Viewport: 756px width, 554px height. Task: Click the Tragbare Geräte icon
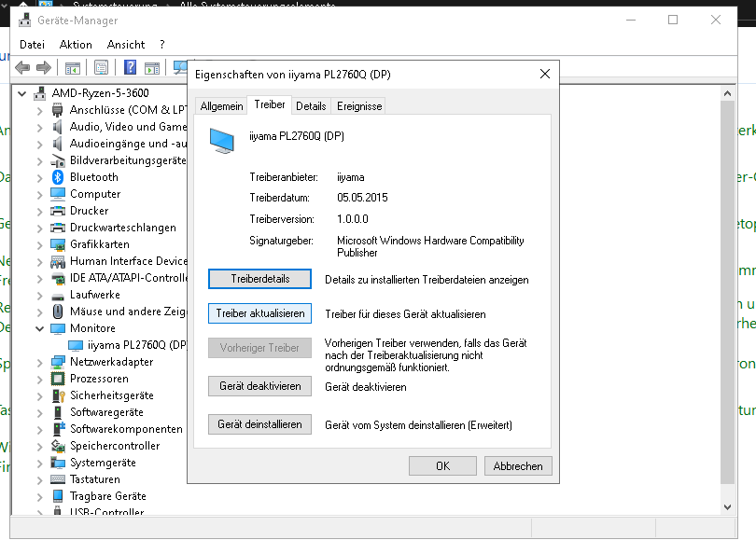(58, 496)
